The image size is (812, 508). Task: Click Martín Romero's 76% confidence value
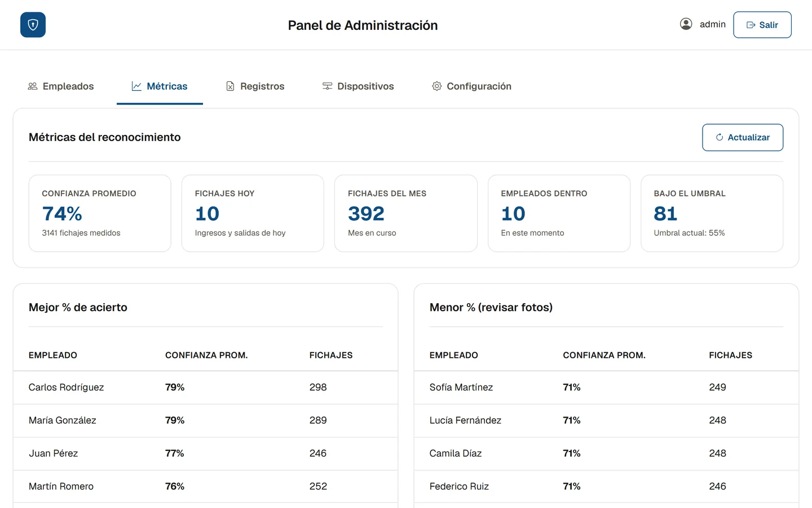[x=175, y=487]
